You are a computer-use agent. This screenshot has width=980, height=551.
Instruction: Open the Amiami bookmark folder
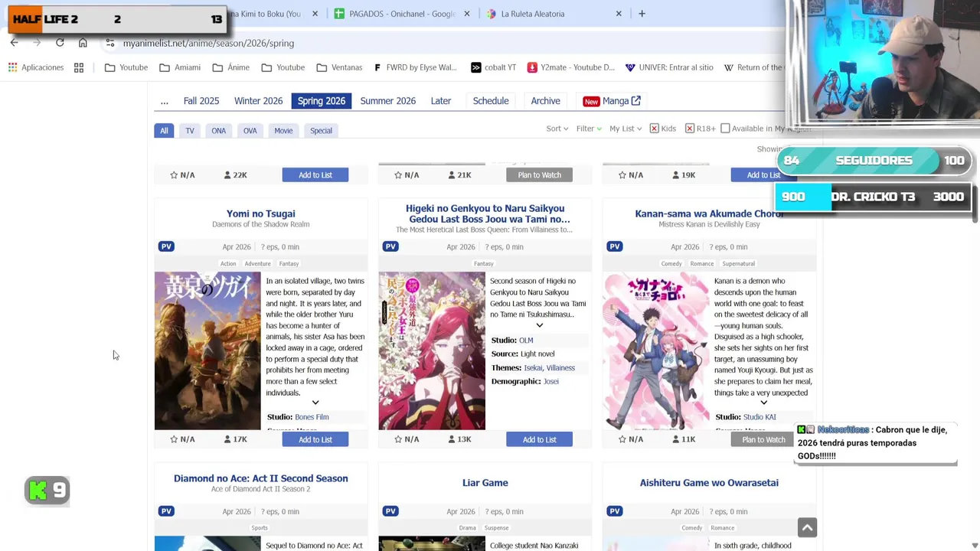pyautogui.click(x=180, y=67)
